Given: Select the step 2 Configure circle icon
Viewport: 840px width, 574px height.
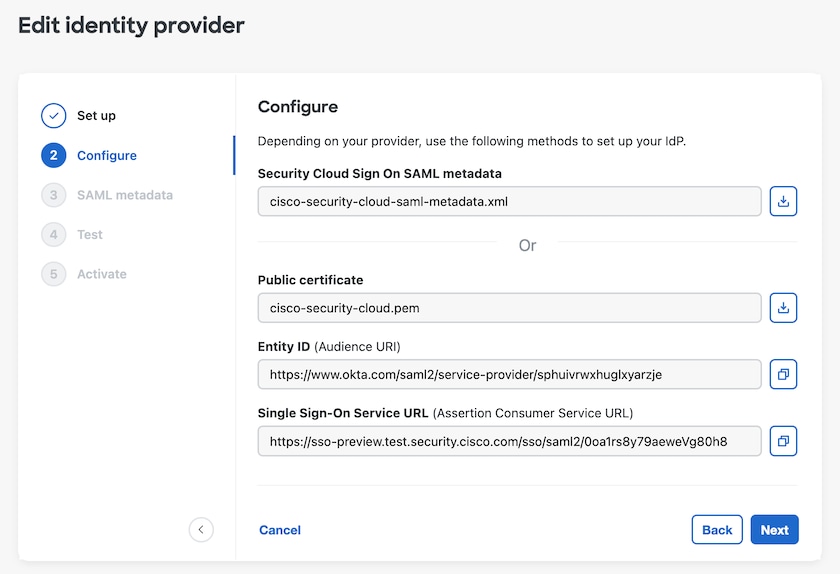Looking at the screenshot, I should tap(54, 155).
